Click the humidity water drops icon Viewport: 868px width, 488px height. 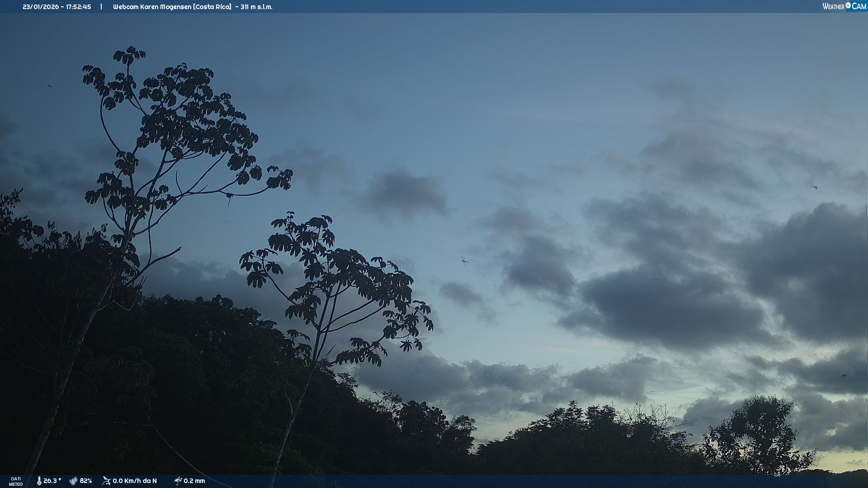(73, 481)
